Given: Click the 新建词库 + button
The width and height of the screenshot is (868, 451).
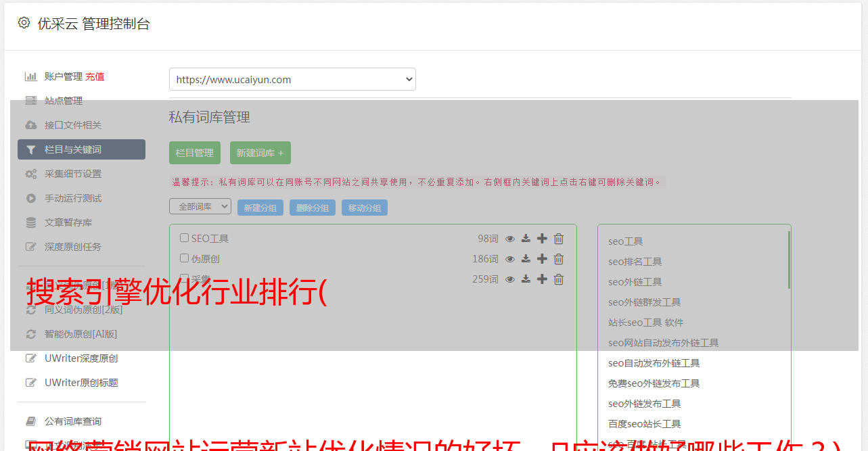Looking at the screenshot, I should point(260,153).
